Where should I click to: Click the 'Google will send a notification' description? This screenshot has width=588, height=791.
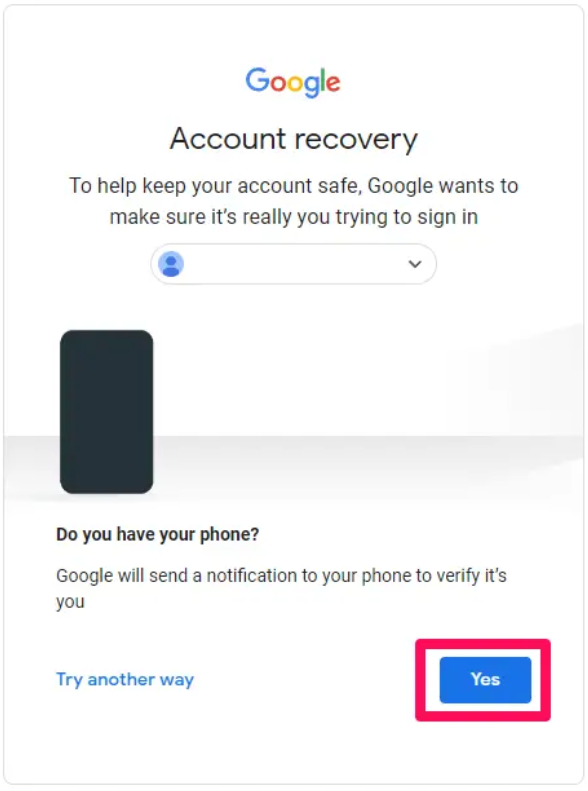pyautogui.click(x=281, y=588)
